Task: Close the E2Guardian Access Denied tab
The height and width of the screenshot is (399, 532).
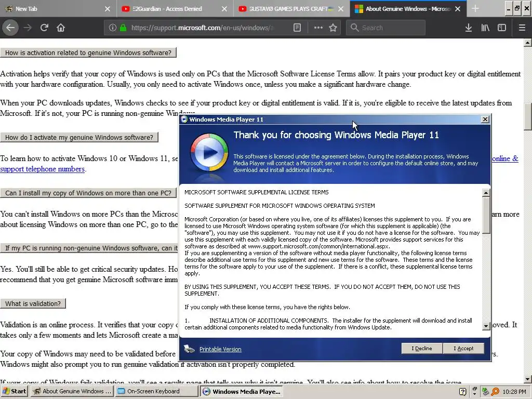Action: point(224,9)
